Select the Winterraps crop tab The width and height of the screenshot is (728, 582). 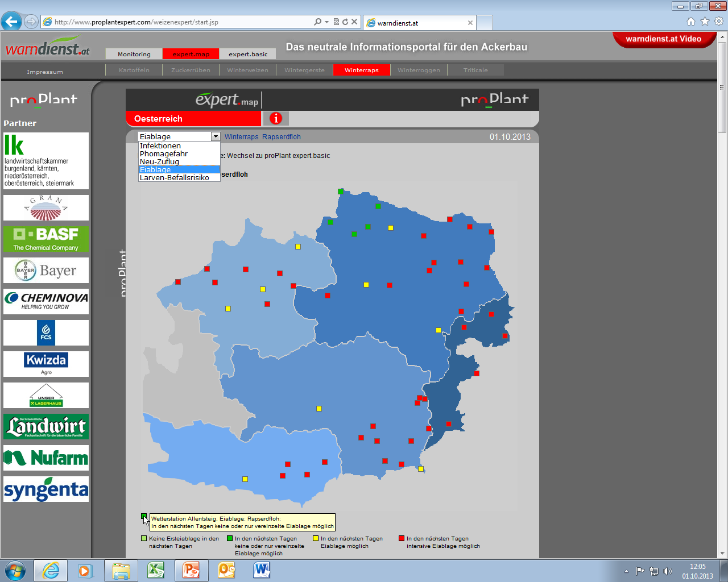pos(362,70)
